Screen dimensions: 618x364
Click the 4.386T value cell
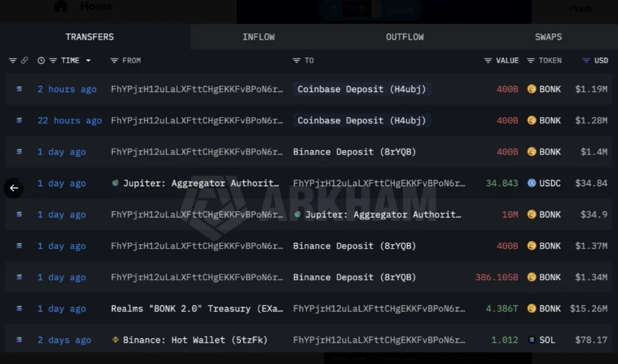502,308
